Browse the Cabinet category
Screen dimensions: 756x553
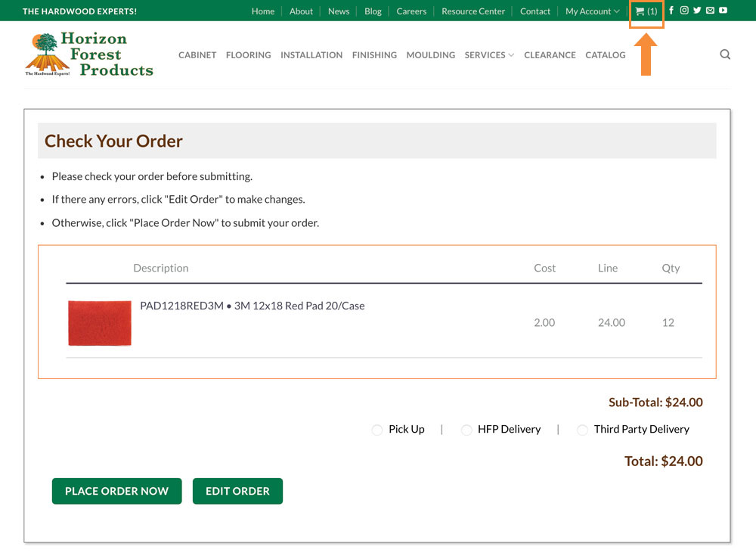(197, 55)
